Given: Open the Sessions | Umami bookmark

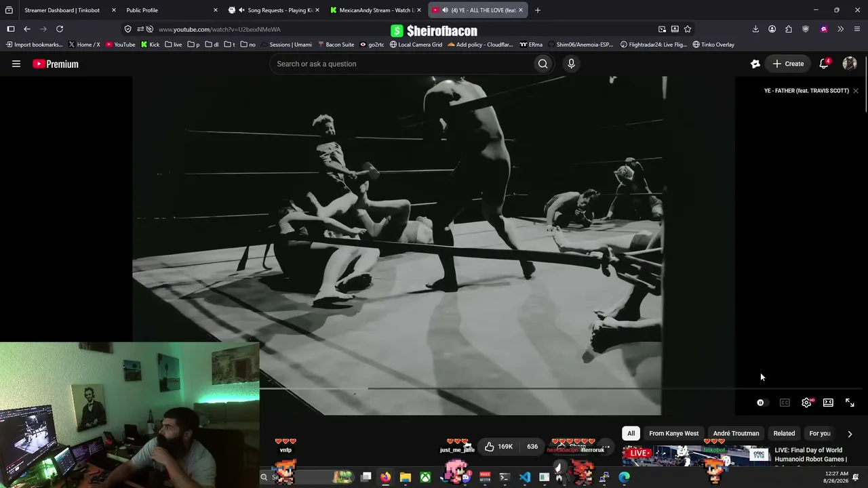Looking at the screenshot, I should coord(286,45).
